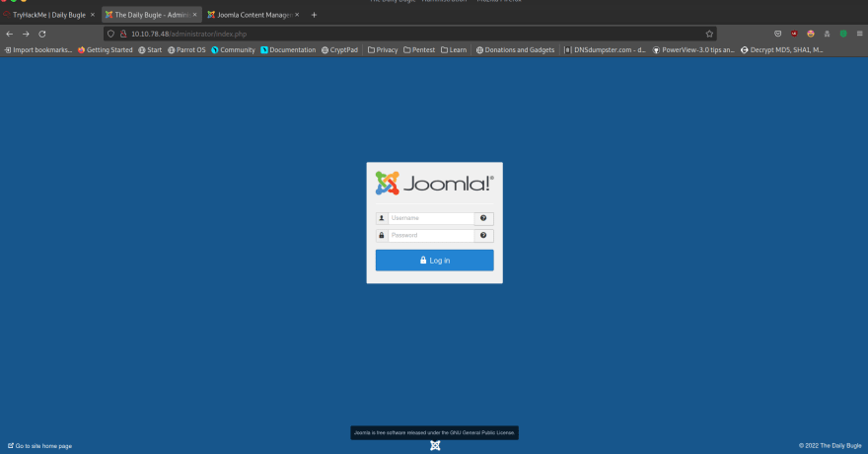Expand the Privacy bookmarks folder

[x=383, y=49]
